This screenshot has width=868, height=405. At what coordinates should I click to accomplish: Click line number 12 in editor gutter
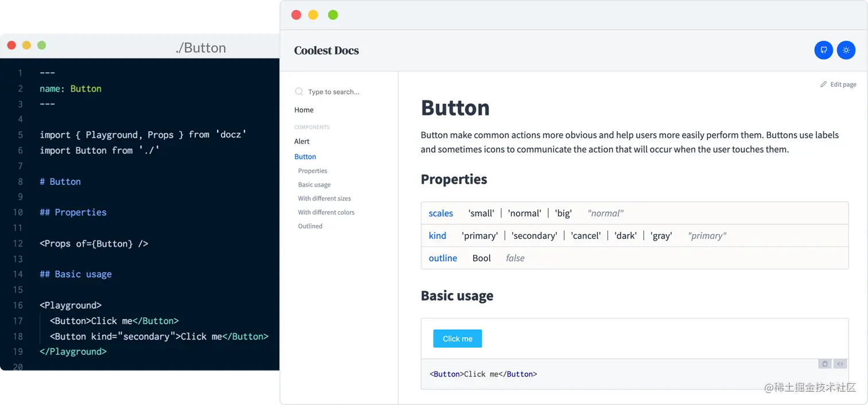coord(18,243)
